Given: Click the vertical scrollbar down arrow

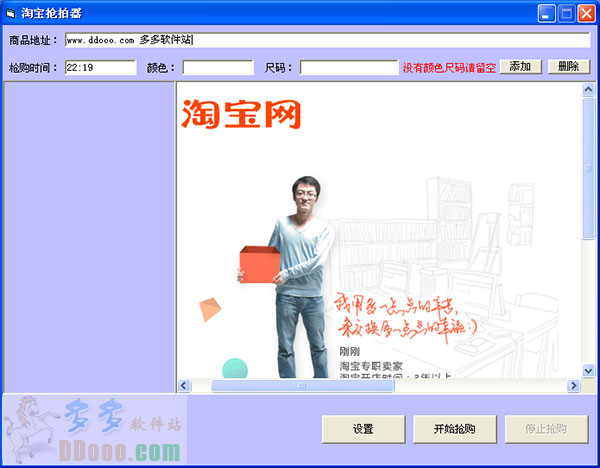Looking at the screenshot, I should [588, 370].
